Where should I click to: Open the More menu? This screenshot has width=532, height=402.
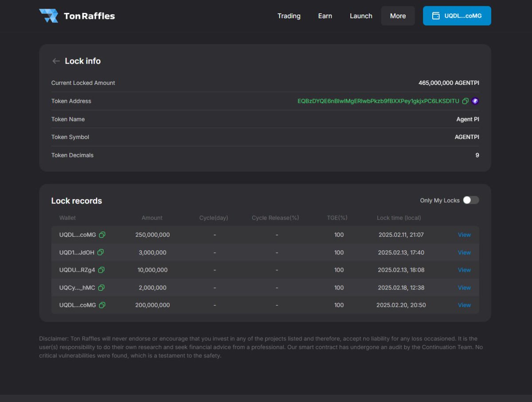398,16
